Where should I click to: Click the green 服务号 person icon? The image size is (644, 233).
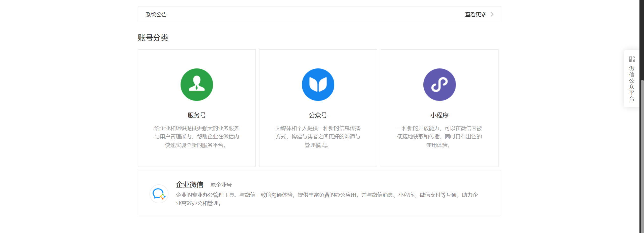(x=197, y=85)
